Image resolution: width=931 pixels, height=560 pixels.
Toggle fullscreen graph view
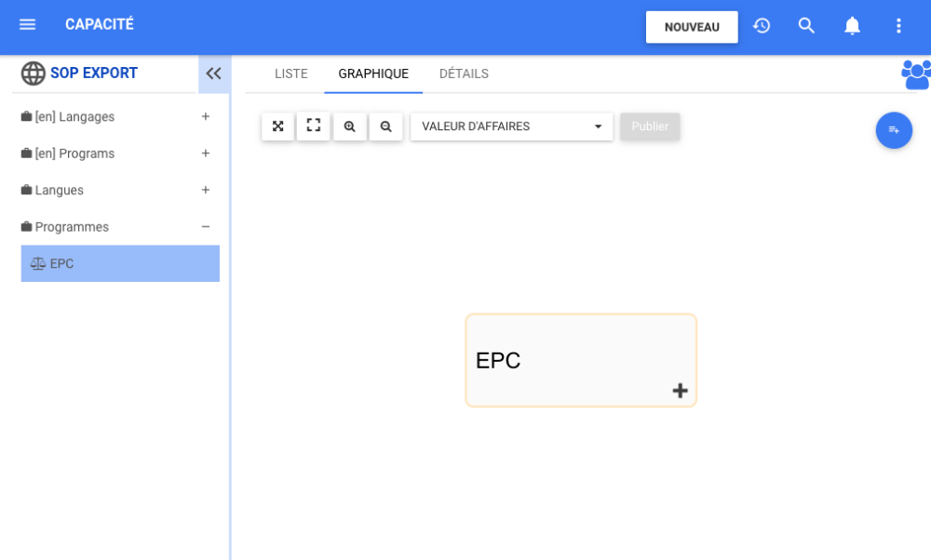tap(314, 127)
